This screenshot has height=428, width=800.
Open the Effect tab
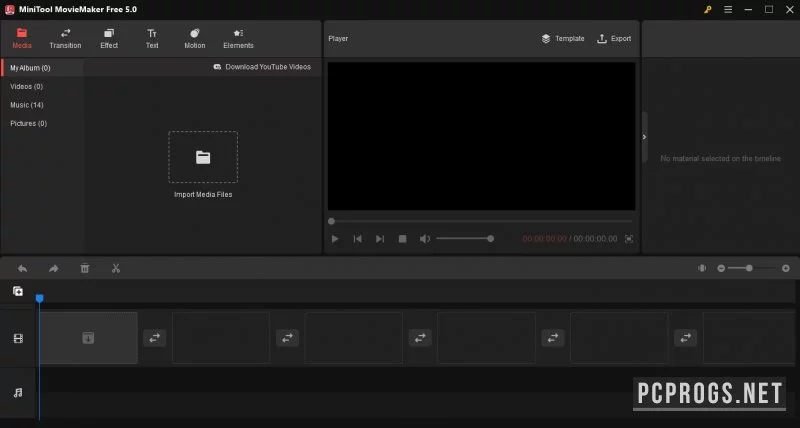pos(109,39)
